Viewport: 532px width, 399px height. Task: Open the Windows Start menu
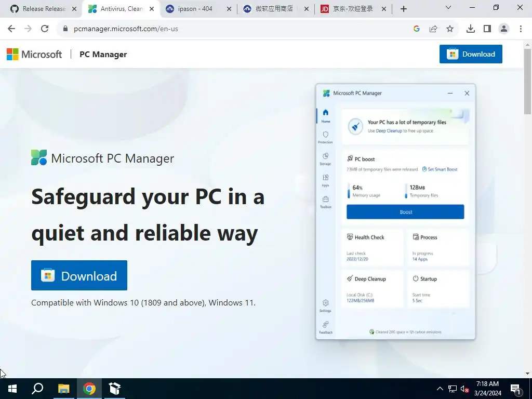pos(12,389)
